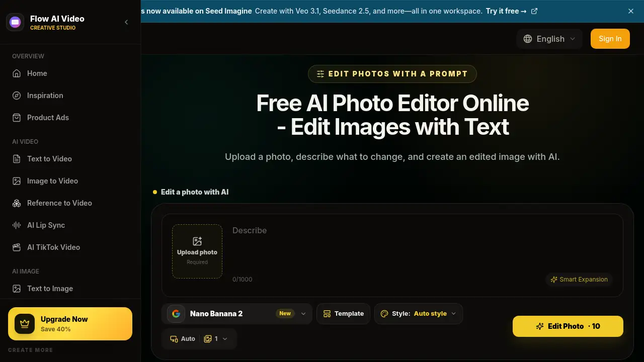
Task: Click the Image to Video picture icon
Action: click(x=17, y=181)
